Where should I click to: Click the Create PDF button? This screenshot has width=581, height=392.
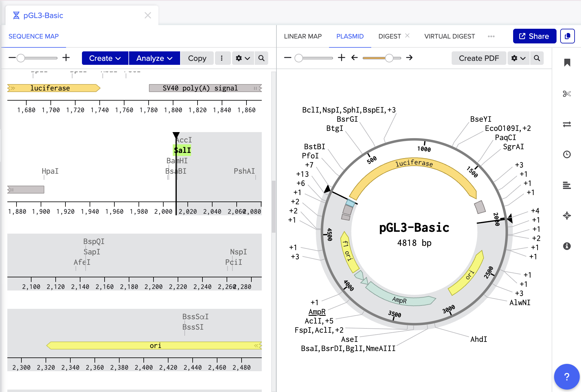(479, 58)
